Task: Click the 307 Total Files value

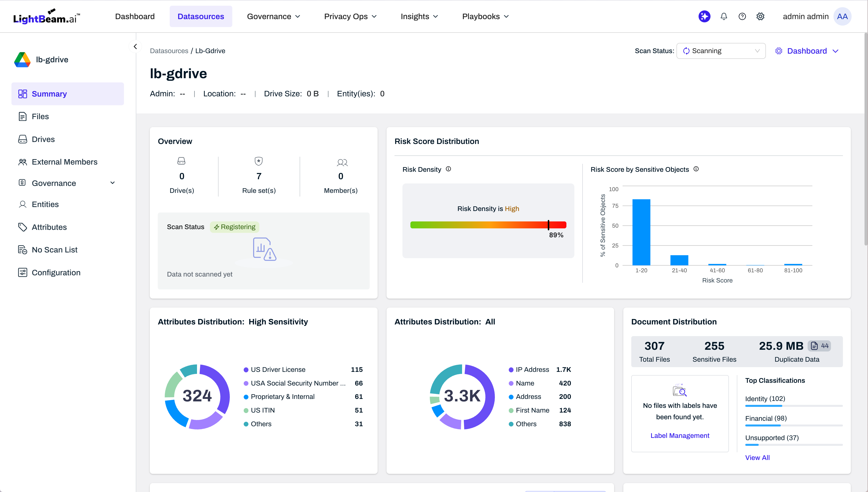Action: pos(654,346)
